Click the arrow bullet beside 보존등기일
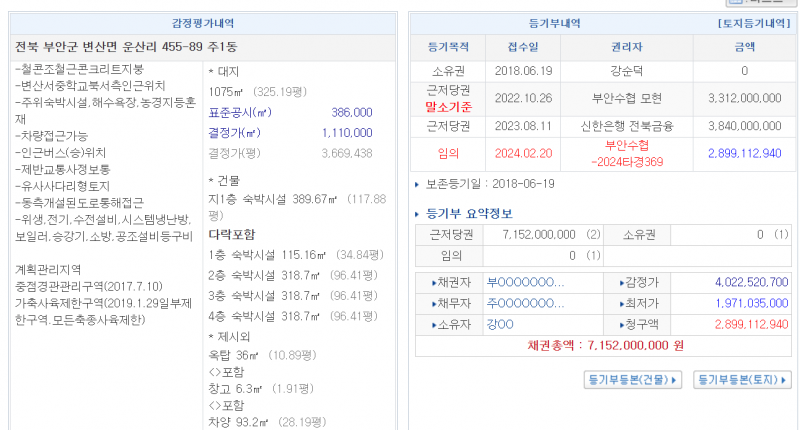The image size is (800, 430). click(x=418, y=184)
